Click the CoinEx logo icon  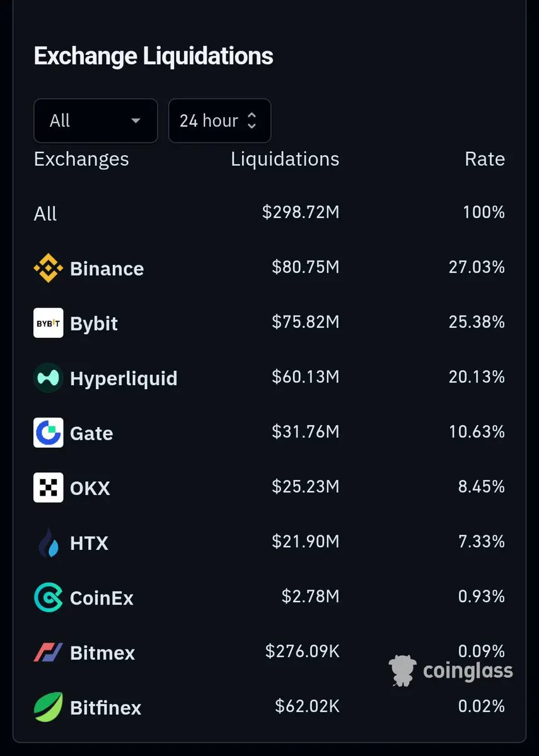(48, 597)
